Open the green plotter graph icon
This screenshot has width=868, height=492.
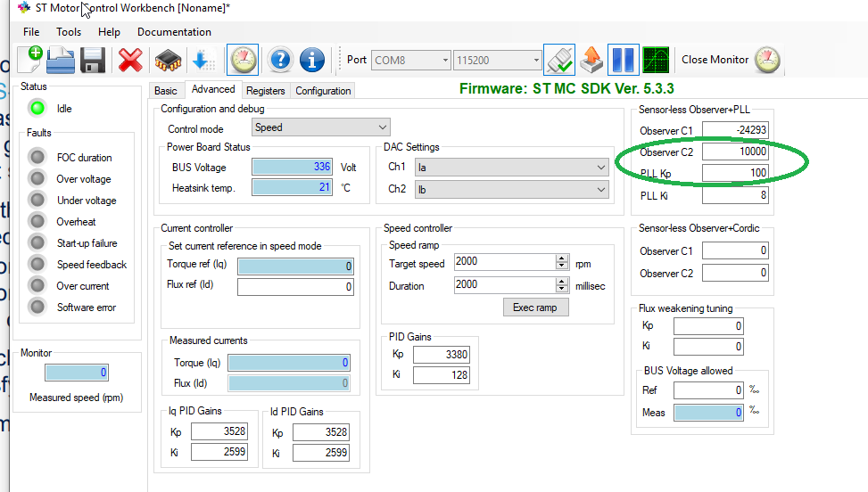tap(656, 60)
